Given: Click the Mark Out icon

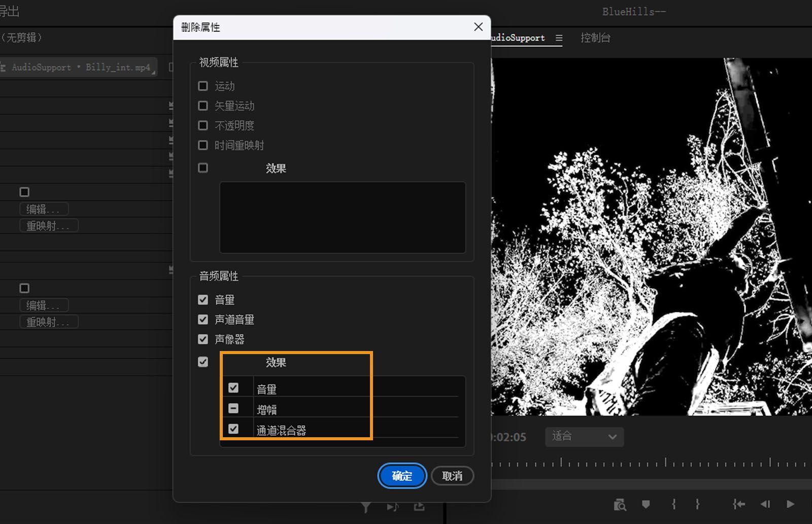Looking at the screenshot, I should pyautogui.click(x=698, y=504).
